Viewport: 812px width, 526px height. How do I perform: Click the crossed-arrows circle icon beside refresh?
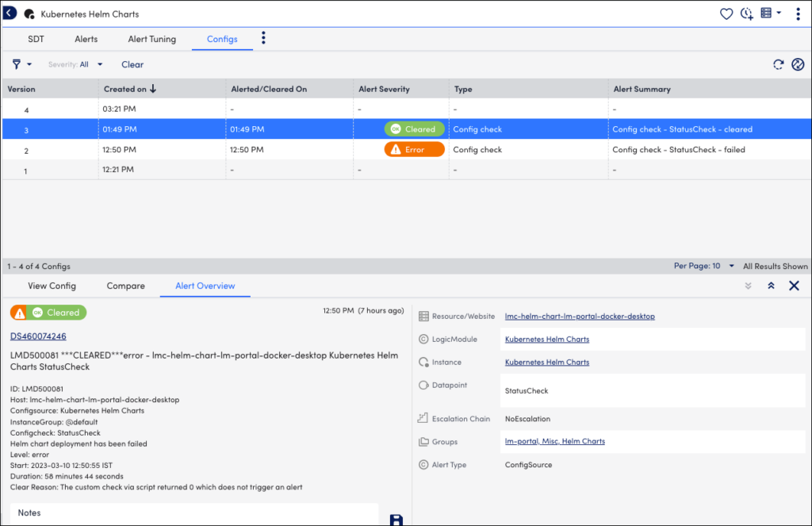[798, 64]
